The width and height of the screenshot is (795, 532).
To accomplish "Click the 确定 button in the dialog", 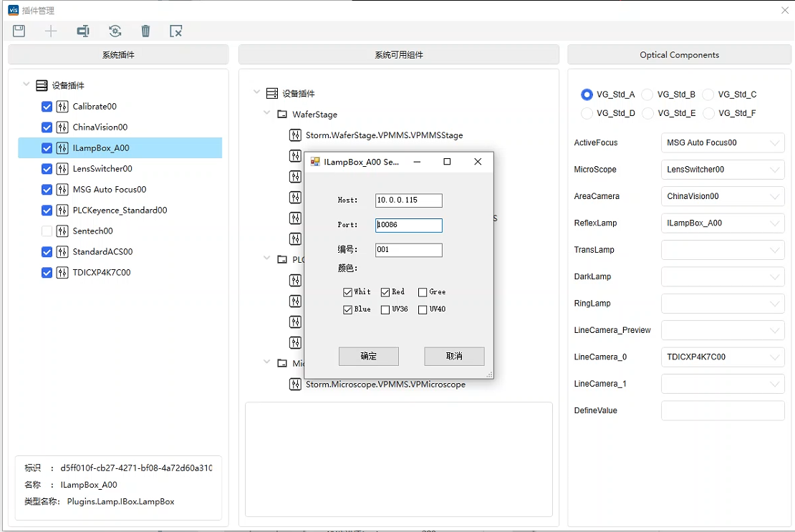I will click(x=368, y=357).
